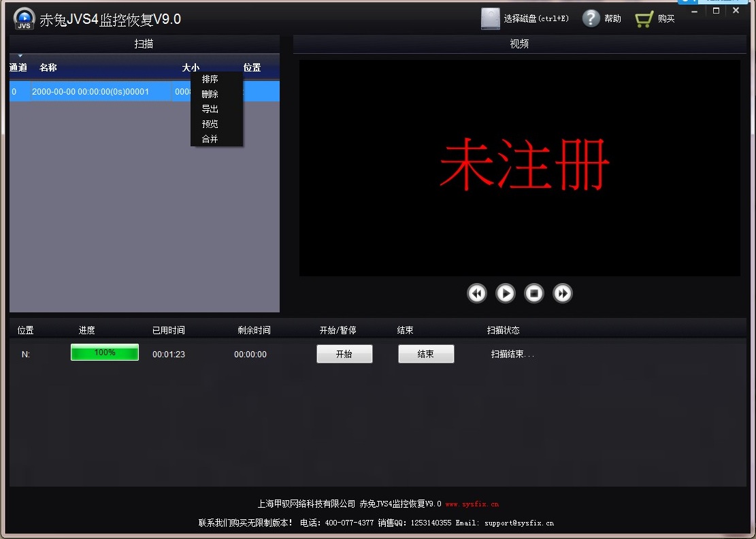The width and height of the screenshot is (756, 539).
Task: Click the 剩余时间 column header
Action: (x=254, y=330)
